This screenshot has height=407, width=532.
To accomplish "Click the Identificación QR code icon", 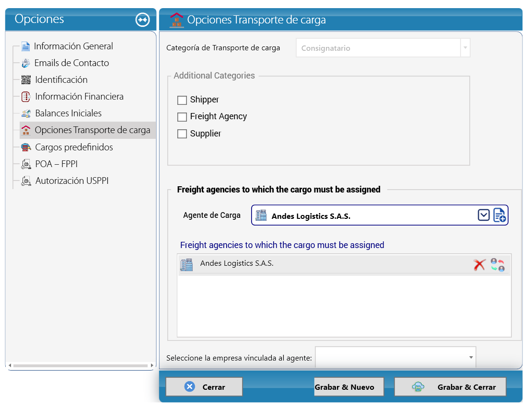I will click(x=26, y=80).
